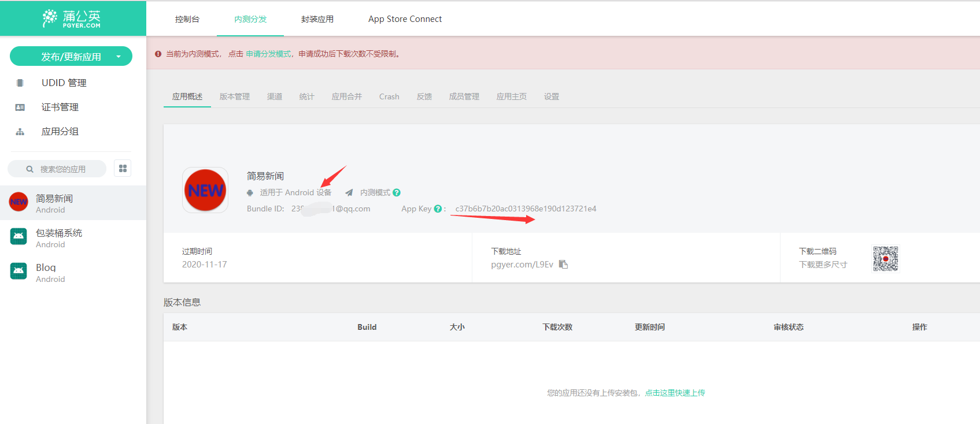
Task: Click the 发布/更新应用 button
Action: [x=71, y=57]
